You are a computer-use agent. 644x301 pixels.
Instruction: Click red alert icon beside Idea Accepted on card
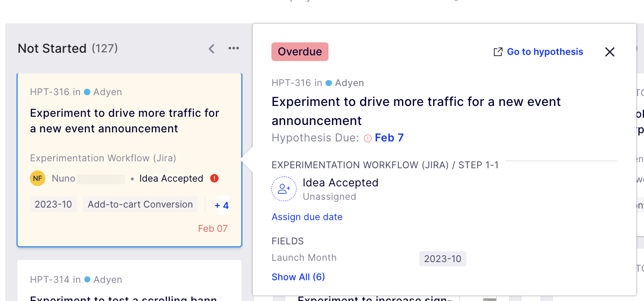pos(214,178)
